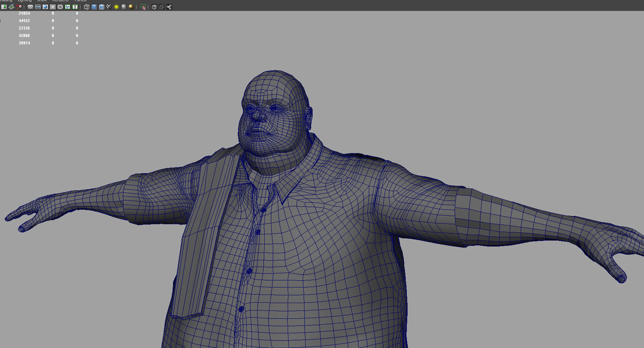Click the HUD value 42888
Viewport: 644px width, 348px height.
coord(24,36)
